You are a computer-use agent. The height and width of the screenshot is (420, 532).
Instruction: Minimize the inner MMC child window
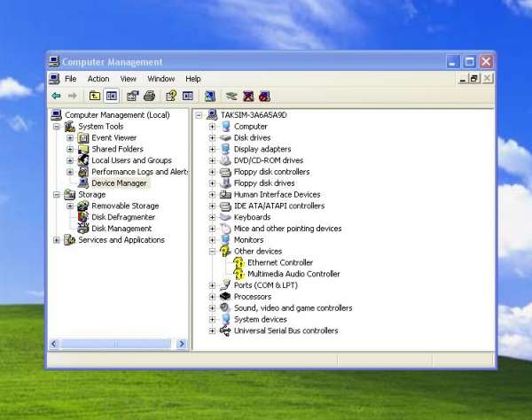click(463, 79)
